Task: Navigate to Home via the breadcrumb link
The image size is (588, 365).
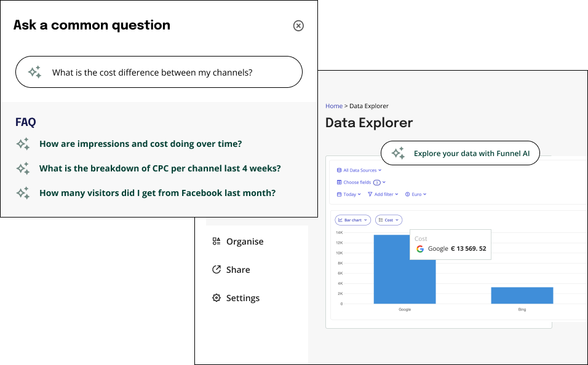Action: pyautogui.click(x=334, y=106)
